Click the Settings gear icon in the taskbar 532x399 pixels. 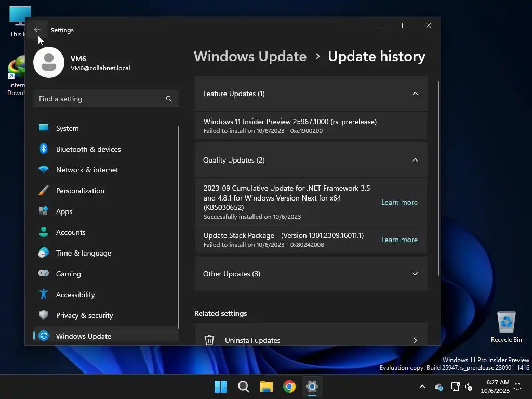pos(312,387)
